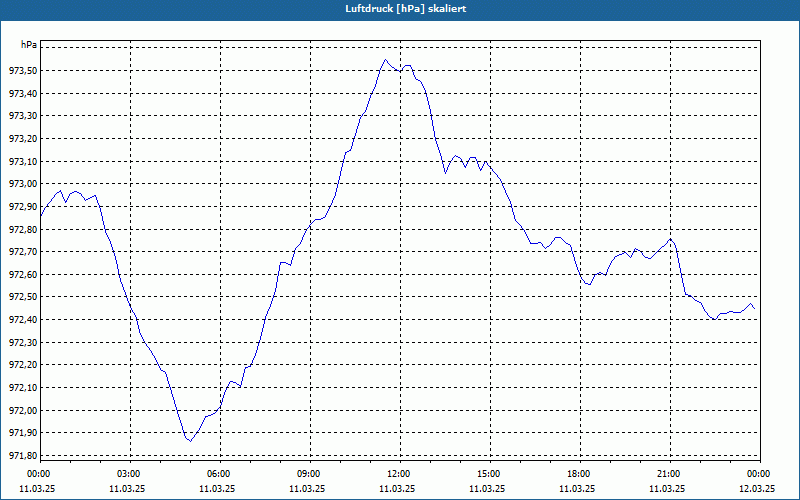Select the 12.03.25 date label
The height and width of the screenshot is (500, 800).
pyautogui.click(x=757, y=488)
